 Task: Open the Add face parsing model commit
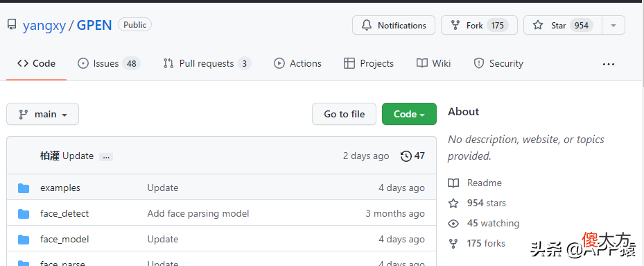tap(198, 214)
